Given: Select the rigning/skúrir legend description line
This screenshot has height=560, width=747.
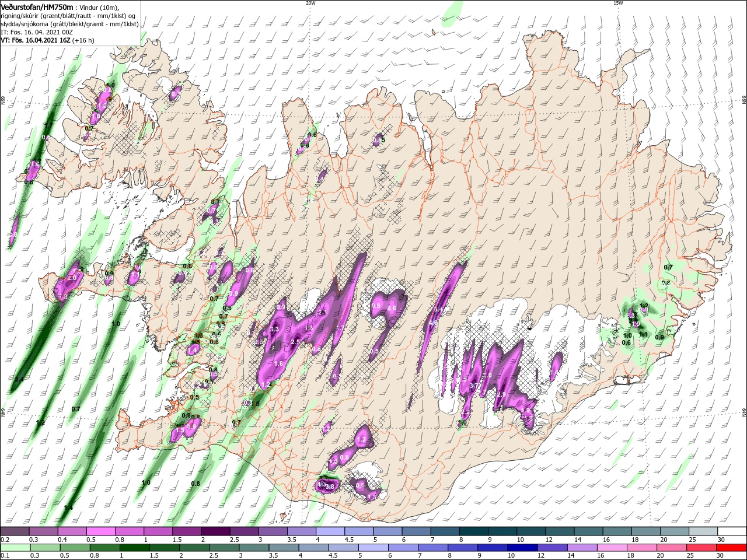Looking at the screenshot, I should (x=68, y=16).
